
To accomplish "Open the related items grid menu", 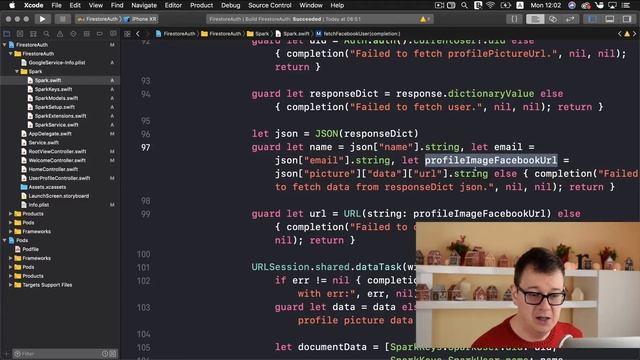I will point(127,34).
